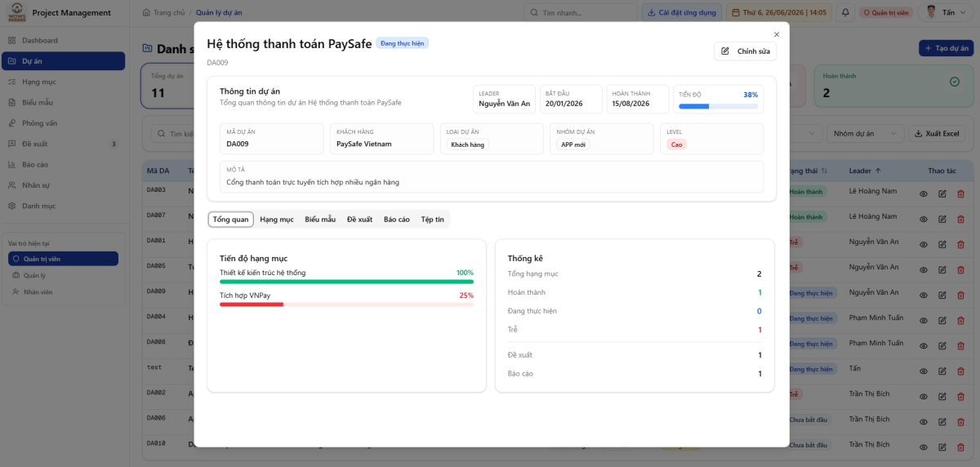Click the Quản trị viên role badge in header
The image size is (980, 467).
tap(885, 12)
